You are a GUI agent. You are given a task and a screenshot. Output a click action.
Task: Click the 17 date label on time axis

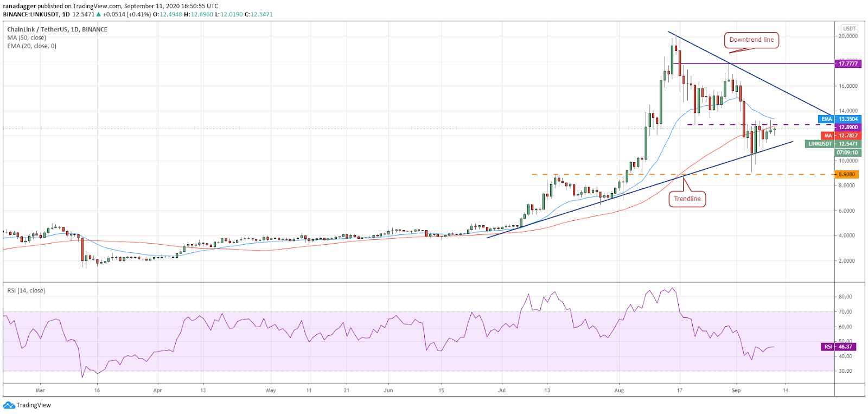[680, 390]
